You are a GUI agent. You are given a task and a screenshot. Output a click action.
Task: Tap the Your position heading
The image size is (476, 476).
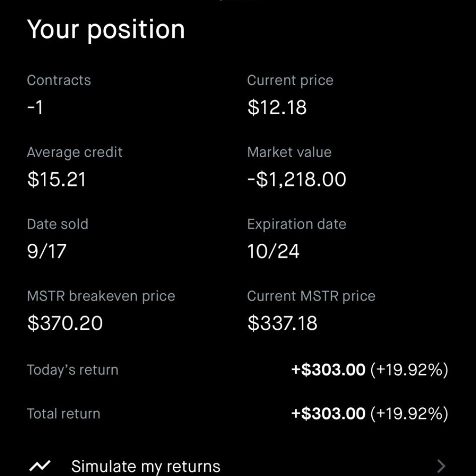click(x=106, y=30)
